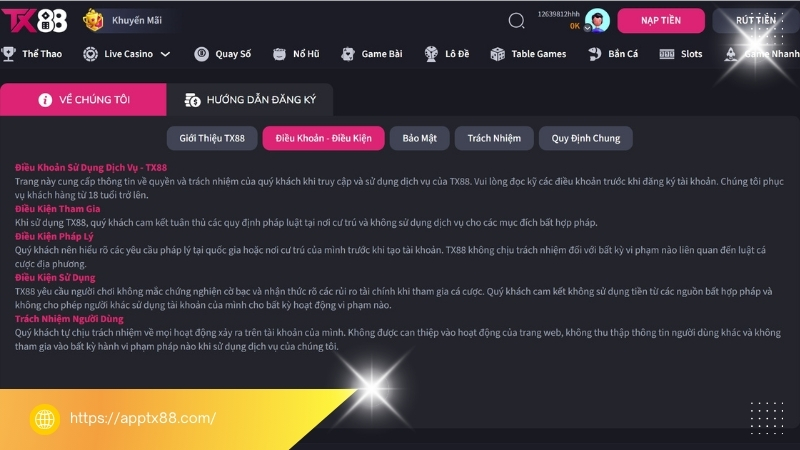This screenshot has height=450, width=800.
Task: Click the apptx88.com URL link
Action: coord(143,418)
